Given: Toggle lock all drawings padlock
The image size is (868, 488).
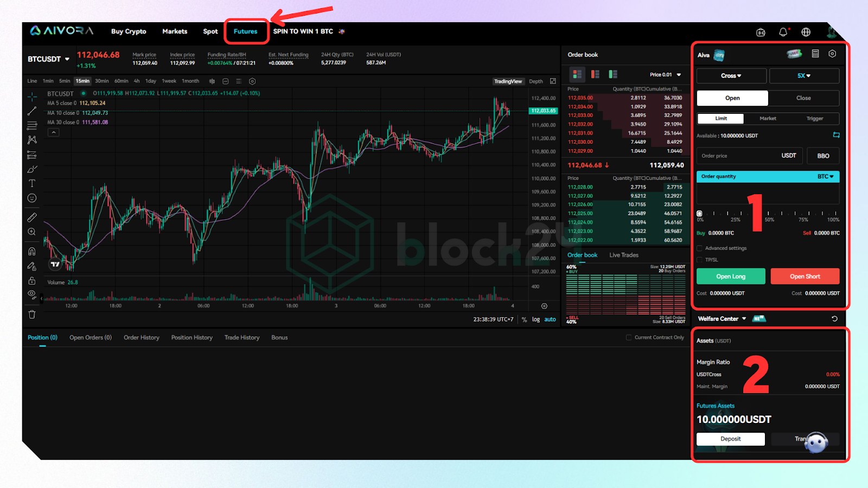Looking at the screenshot, I should (x=32, y=280).
